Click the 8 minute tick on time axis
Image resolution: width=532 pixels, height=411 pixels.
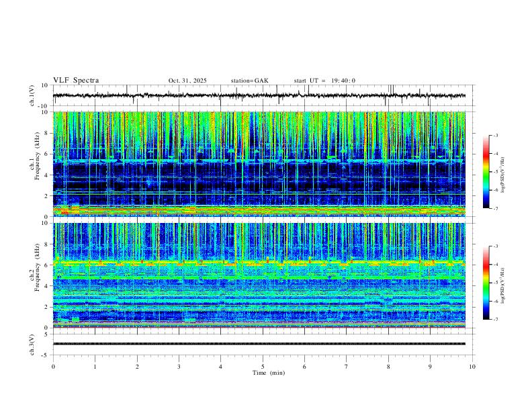(388, 367)
